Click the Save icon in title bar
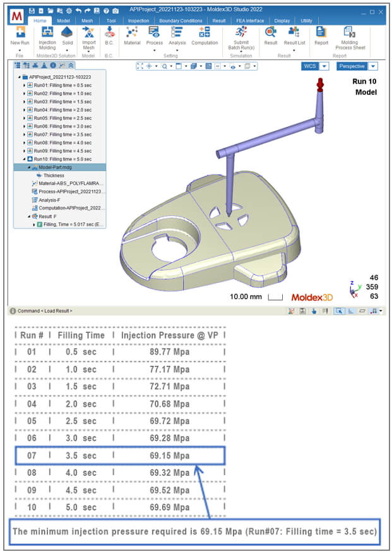Screen dimensions: 392x554 pos(32,11)
